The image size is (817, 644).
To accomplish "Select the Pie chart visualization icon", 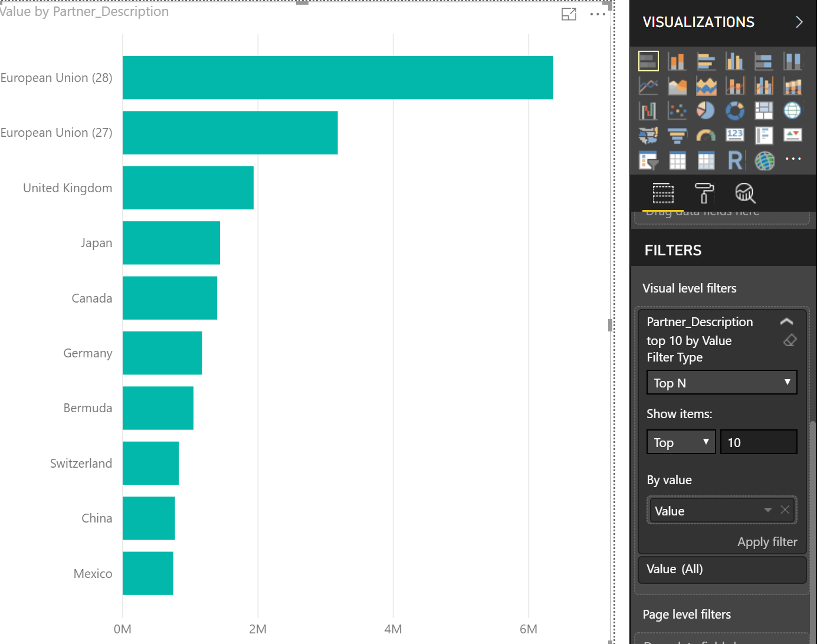I will pos(706,110).
